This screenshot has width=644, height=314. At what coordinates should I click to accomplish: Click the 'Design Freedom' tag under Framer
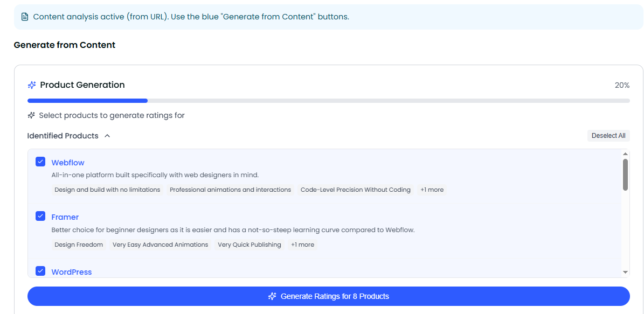(79, 245)
